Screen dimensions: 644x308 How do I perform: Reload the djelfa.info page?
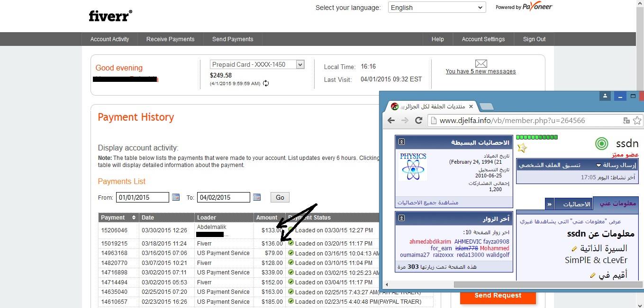click(419, 120)
